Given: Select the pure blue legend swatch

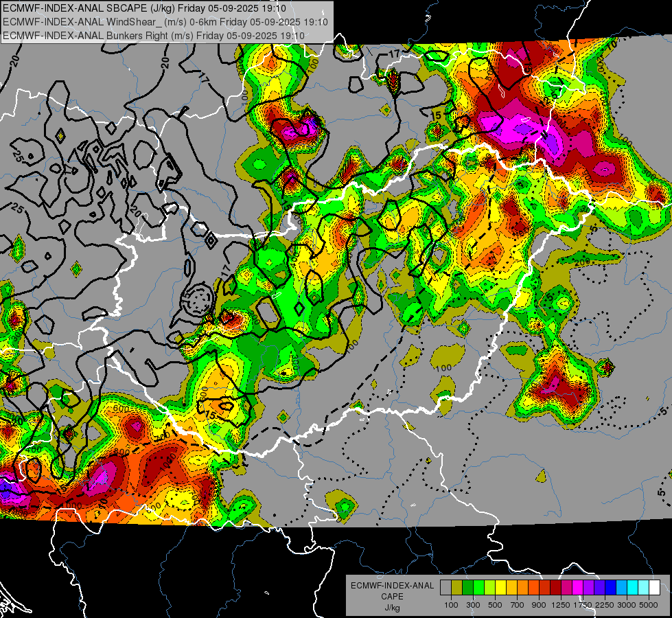Looking at the screenshot, I should point(611,588).
